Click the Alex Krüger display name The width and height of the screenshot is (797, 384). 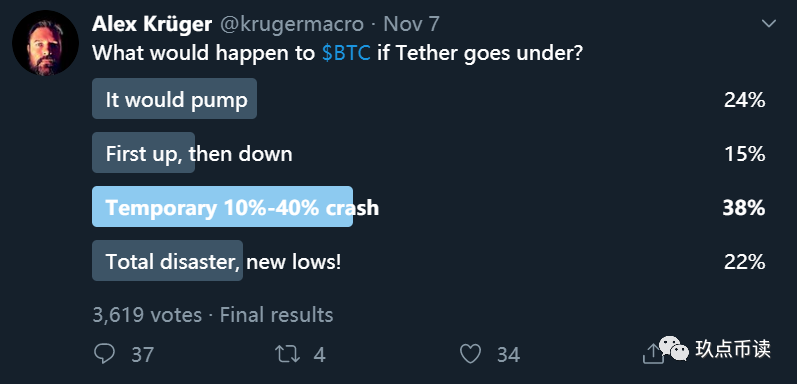(x=152, y=23)
